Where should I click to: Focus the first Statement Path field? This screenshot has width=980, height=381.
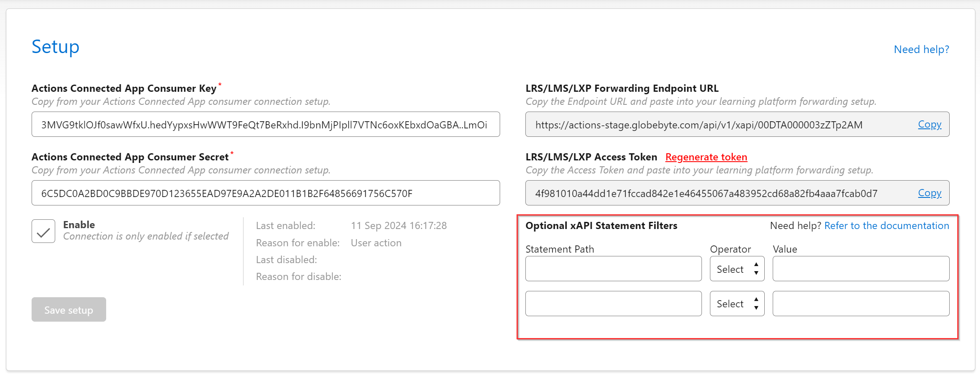click(613, 269)
